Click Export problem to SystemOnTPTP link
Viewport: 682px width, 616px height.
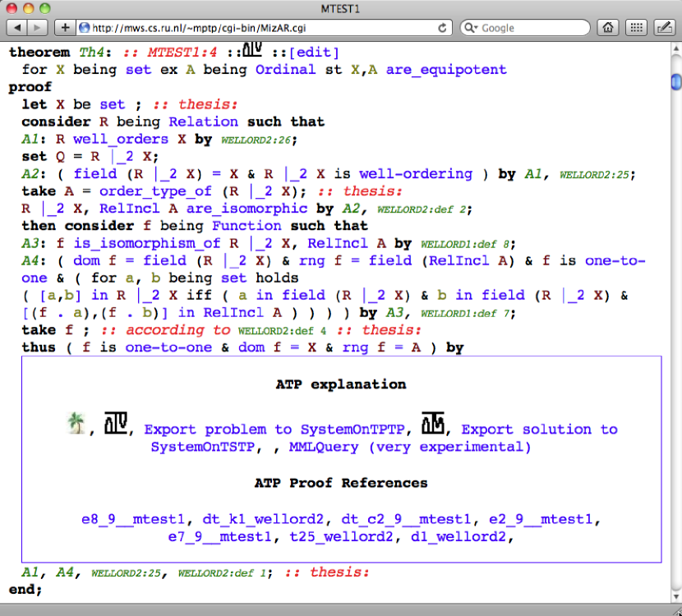coord(274,430)
